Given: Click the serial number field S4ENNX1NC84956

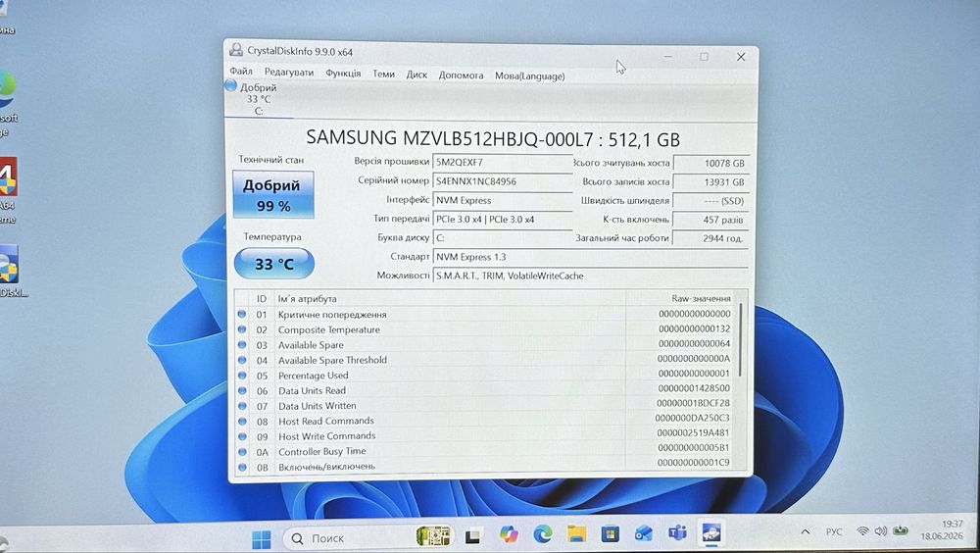Looking at the screenshot, I should pos(503,181).
